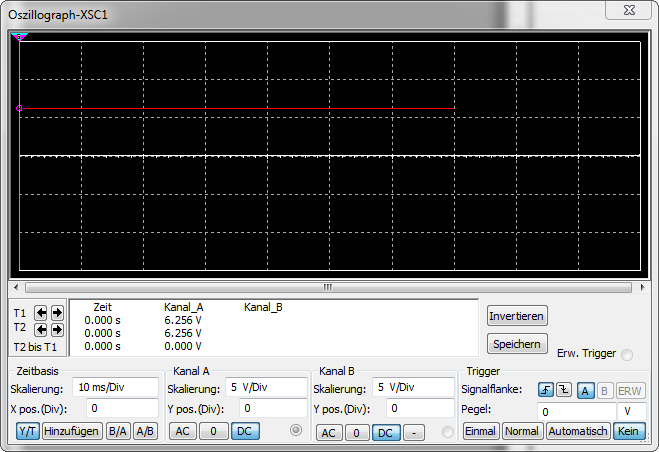Screen dimensions: 659x452
Task: Click the Zeit column header
Action: pyautogui.click(x=103, y=307)
